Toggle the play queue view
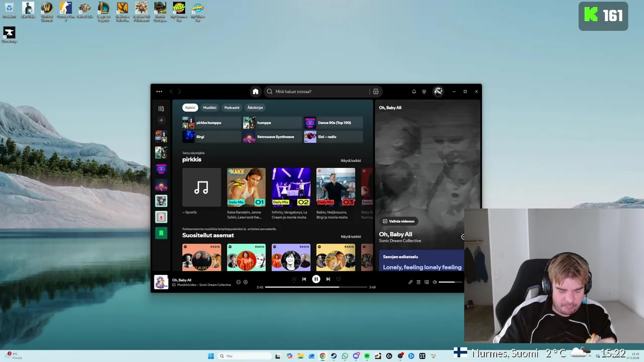The image size is (644, 362). (419, 282)
